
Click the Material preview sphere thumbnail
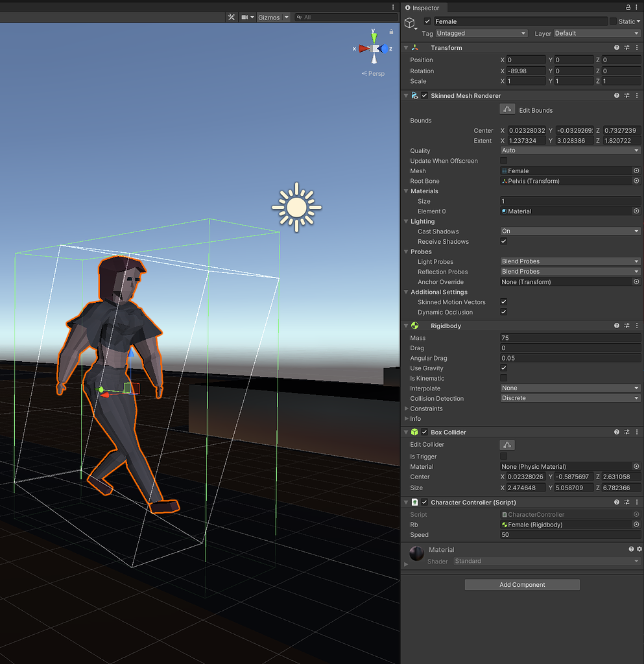416,553
